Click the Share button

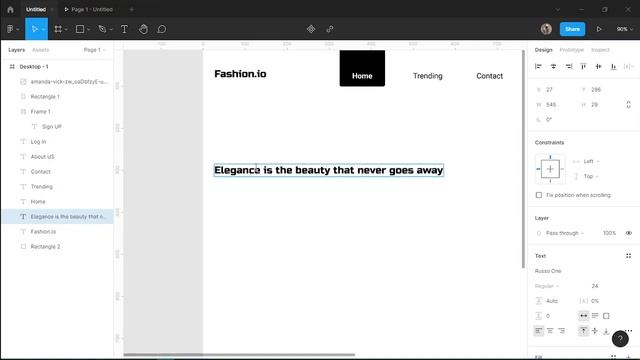(572, 29)
